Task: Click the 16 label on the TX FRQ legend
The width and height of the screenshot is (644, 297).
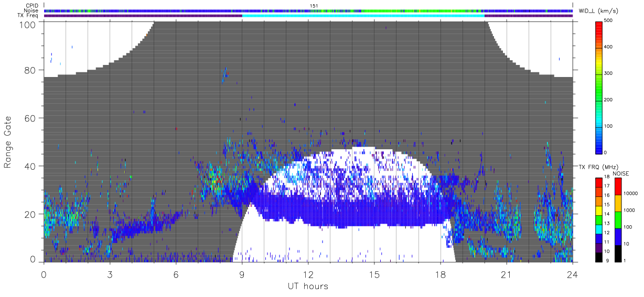Action: tap(607, 195)
